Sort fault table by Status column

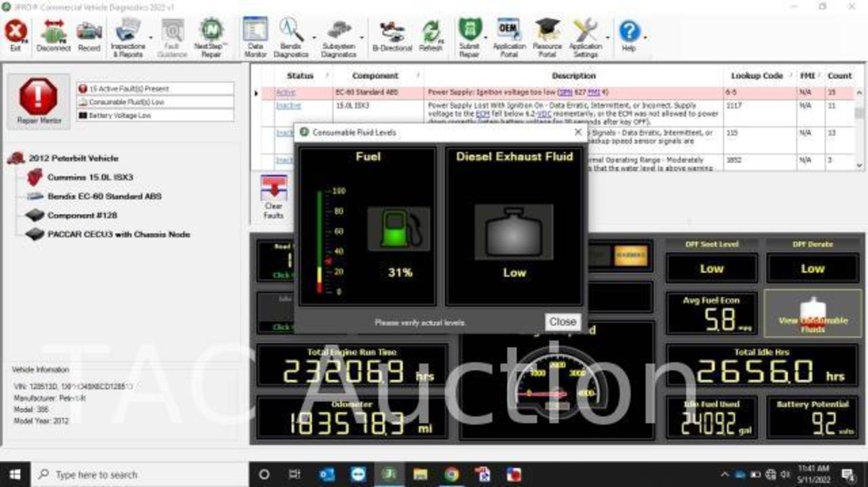[300, 76]
